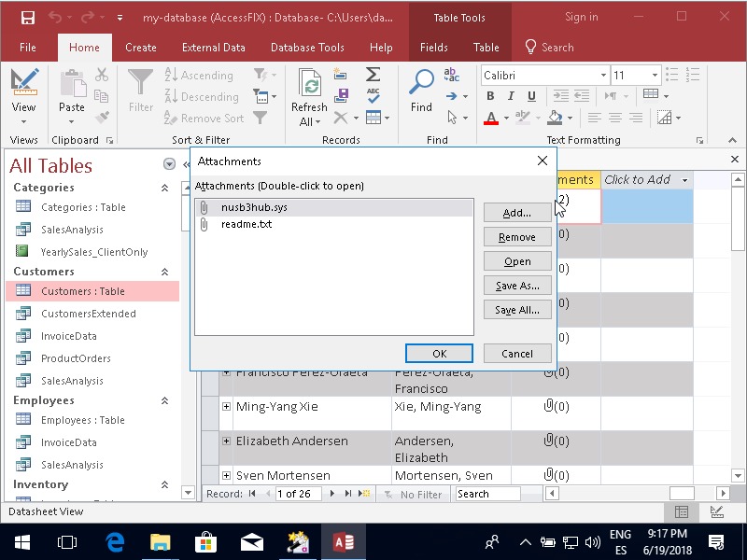Click the Add... button in Attachments dialog

516,213
